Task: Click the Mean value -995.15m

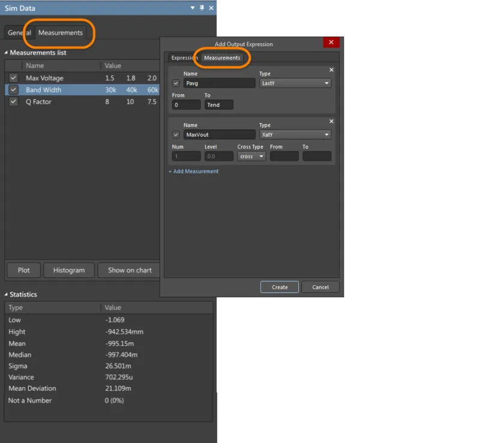Action: tap(119, 343)
